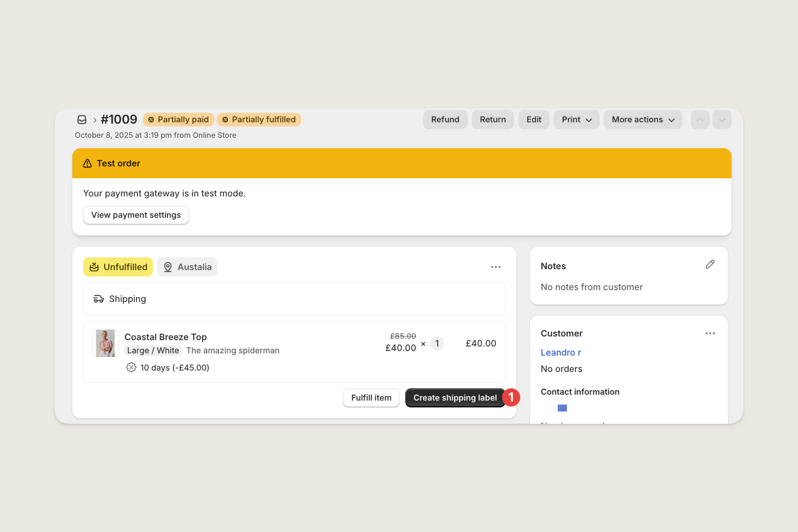Click the Partially fulfilled status badge
The image size is (798, 532).
click(259, 119)
